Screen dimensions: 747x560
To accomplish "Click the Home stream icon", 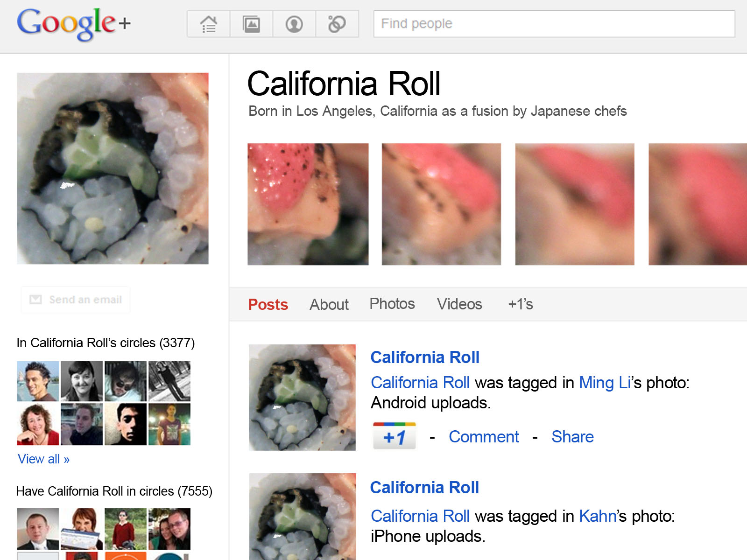I will pos(208,24).
